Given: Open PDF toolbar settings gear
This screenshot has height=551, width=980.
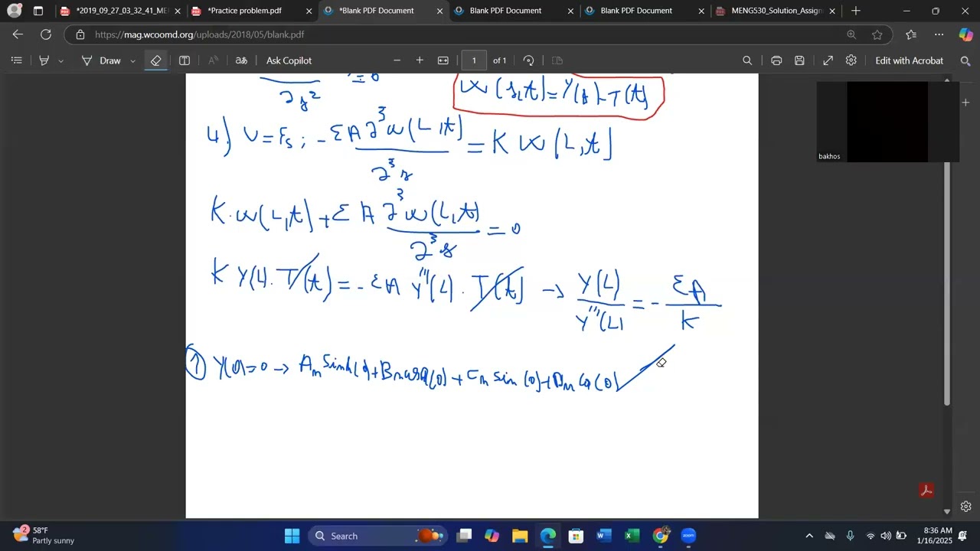Looking at the screenshot, I should tap(851, 60).
